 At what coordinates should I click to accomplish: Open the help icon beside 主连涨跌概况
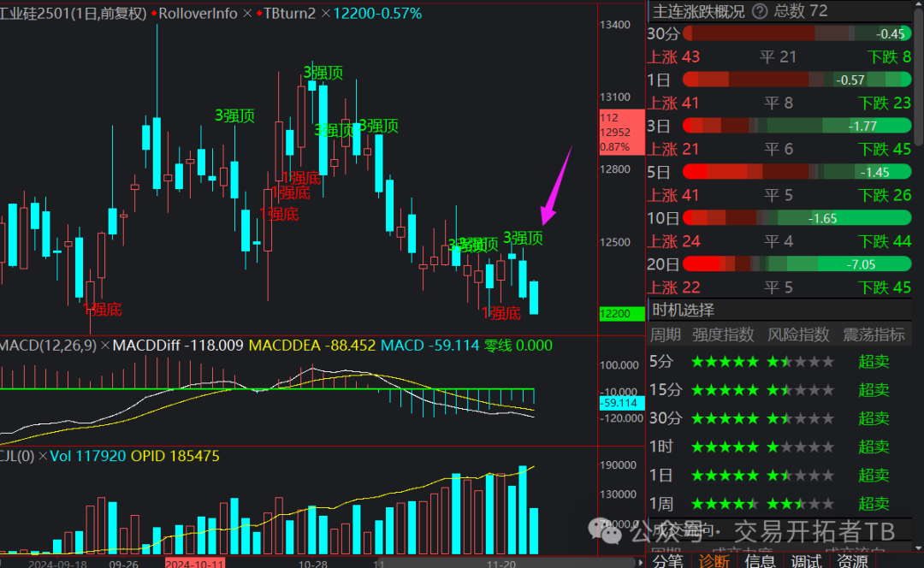coord(761,11)
